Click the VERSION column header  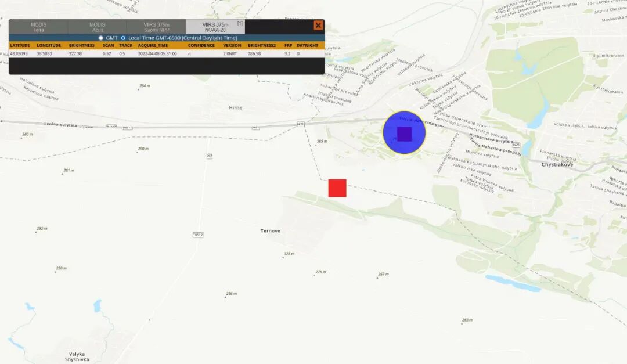click(232, 46)
